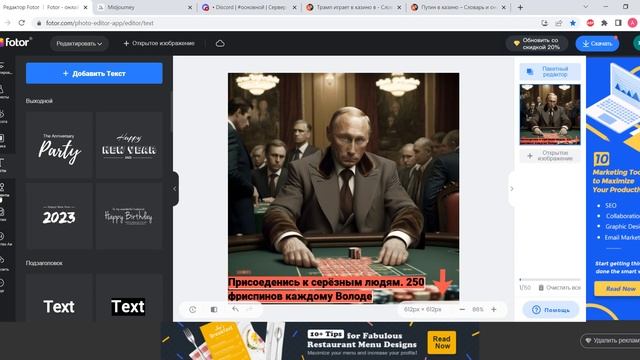Open the browser extensions puzzle icon
Viewport: 640px width, 360px height.
click(604, 23)
